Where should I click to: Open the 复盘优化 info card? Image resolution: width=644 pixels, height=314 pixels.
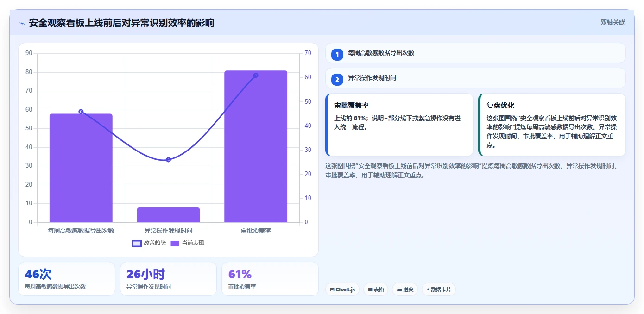pyautogui.click(x=552, y=125)
